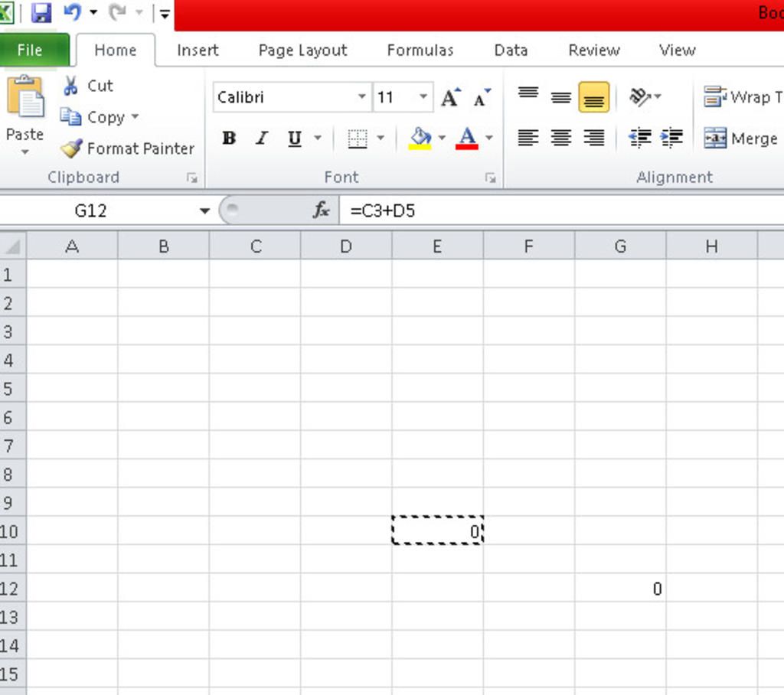Image resolution: width=784 pixels, height=695 pixels.
Task: Click the Decrease Indent icon
Action: pos(640,138)
